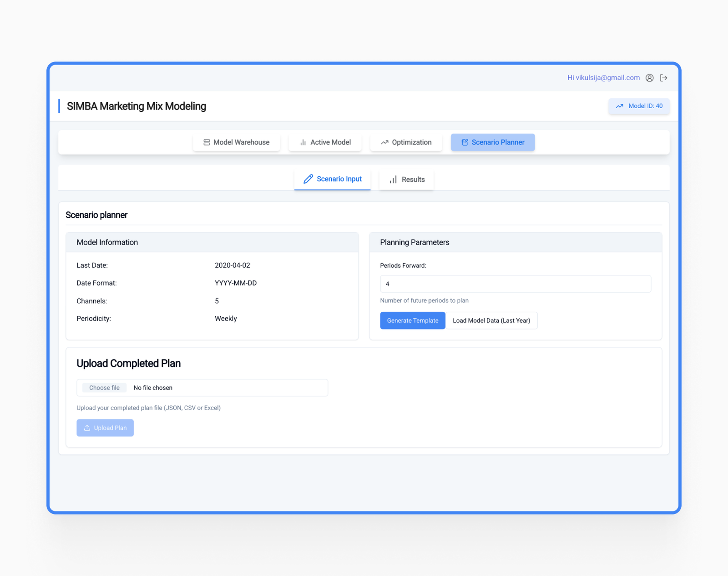Screen dimensions: 728x576
Task: Click the upload arrow icon on Upload Plan
Action: (x=87, y=428)
